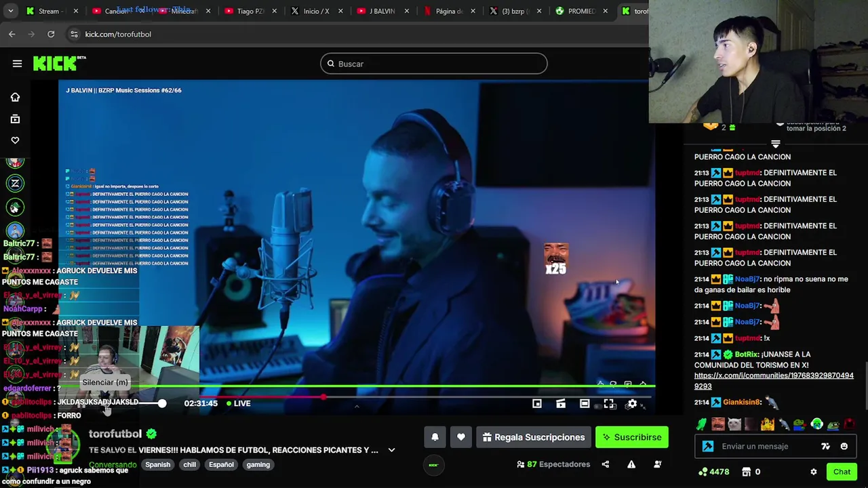Open the browse icon in the sidebar
The height and width of the screenshot is (488, 868).
pos(15,119)
